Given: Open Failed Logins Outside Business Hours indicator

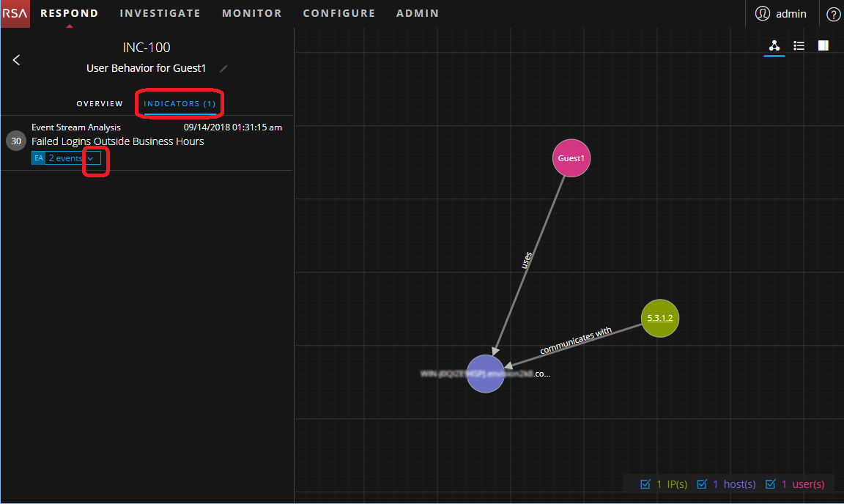Looking at the screenshot, I should [x=117, y=141].
